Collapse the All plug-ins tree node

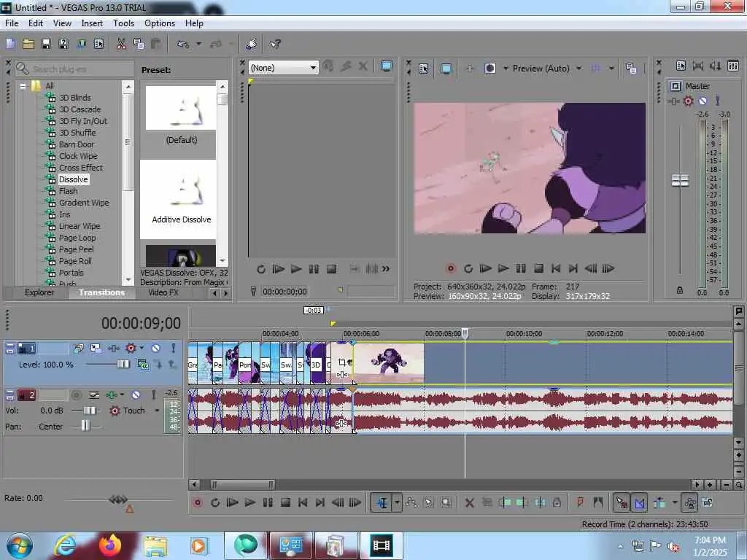[23, 86]
